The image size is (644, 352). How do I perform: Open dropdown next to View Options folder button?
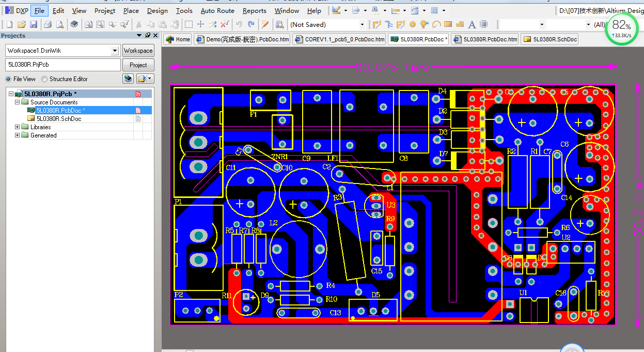150,79
